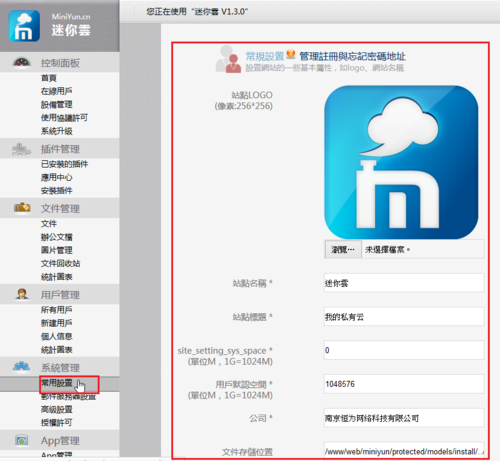This screenshot has height=461, width=500.
Task: Click the 系統管理 section header
Action: point(60,367)
